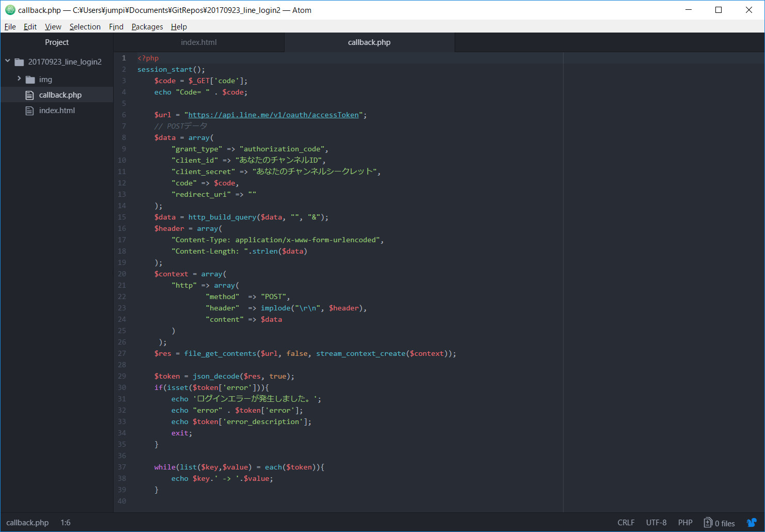Click callback.php file icon in tree
The height and width of the screenshot is (532, 765).
point(30,95)
